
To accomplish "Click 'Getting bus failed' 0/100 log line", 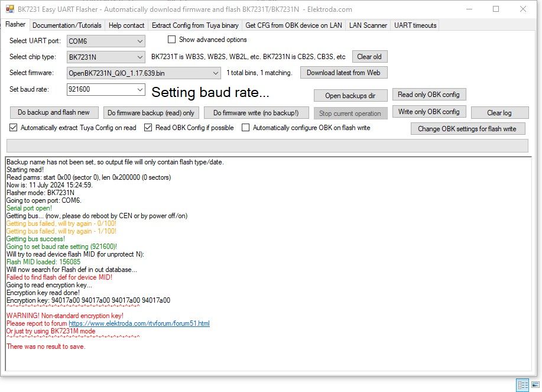I will click(x=61, y=223).
